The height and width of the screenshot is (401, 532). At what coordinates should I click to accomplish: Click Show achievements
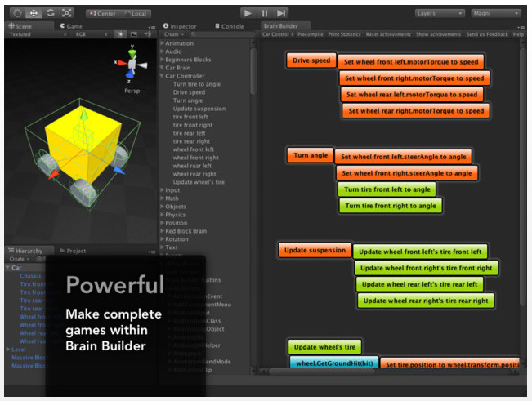tap(438, 34)
